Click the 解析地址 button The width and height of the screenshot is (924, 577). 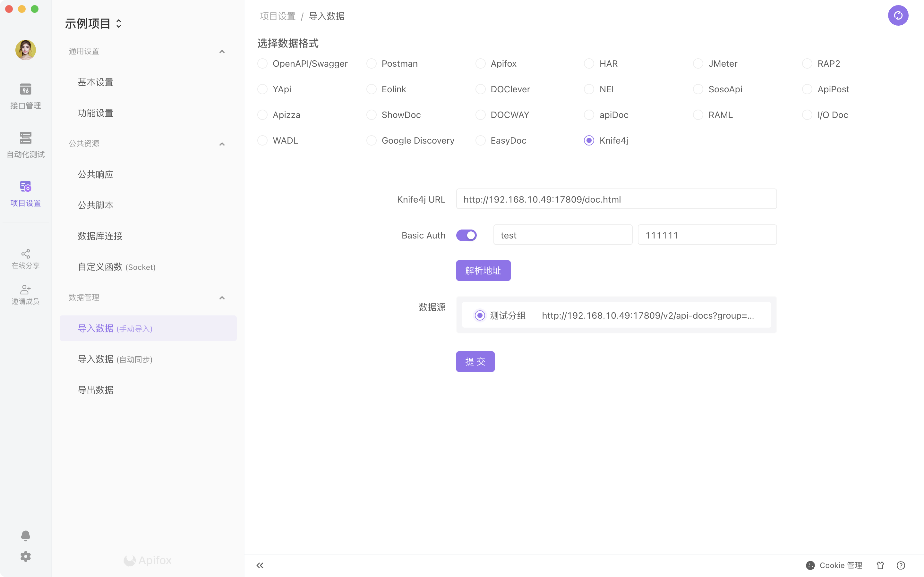point(483,271)
